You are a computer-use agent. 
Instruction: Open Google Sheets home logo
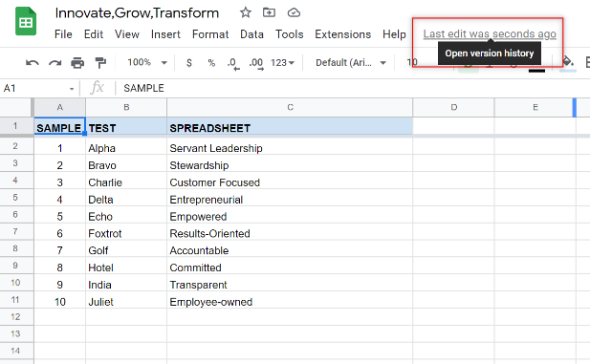tap(26, 21)
